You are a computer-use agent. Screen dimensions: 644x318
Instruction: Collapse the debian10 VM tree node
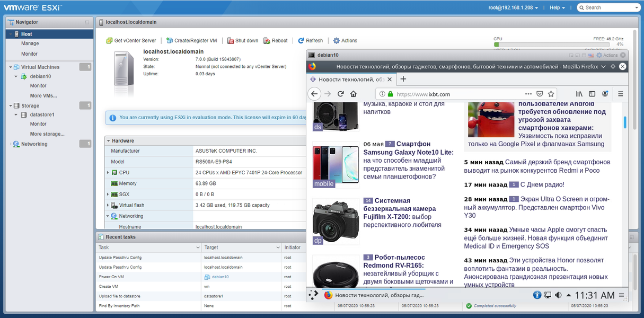pyautogui.click(x=16, y=76)
